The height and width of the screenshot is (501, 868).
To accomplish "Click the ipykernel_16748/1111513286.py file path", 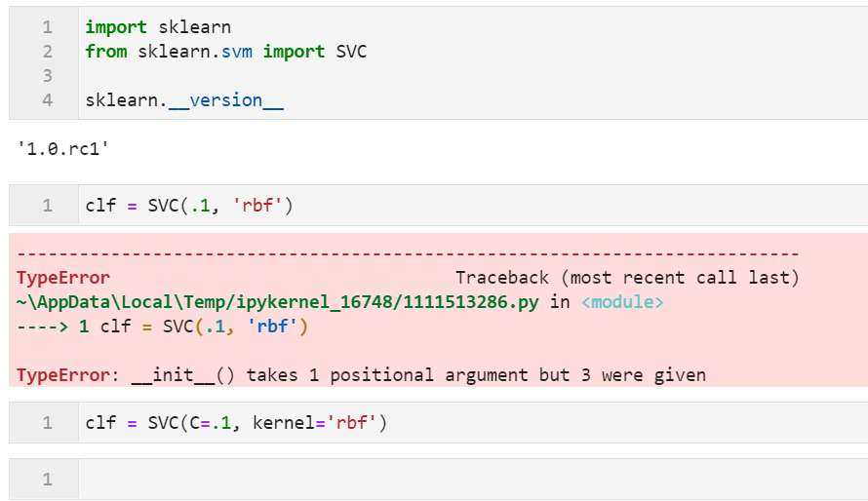I will [x=277, y=302].
